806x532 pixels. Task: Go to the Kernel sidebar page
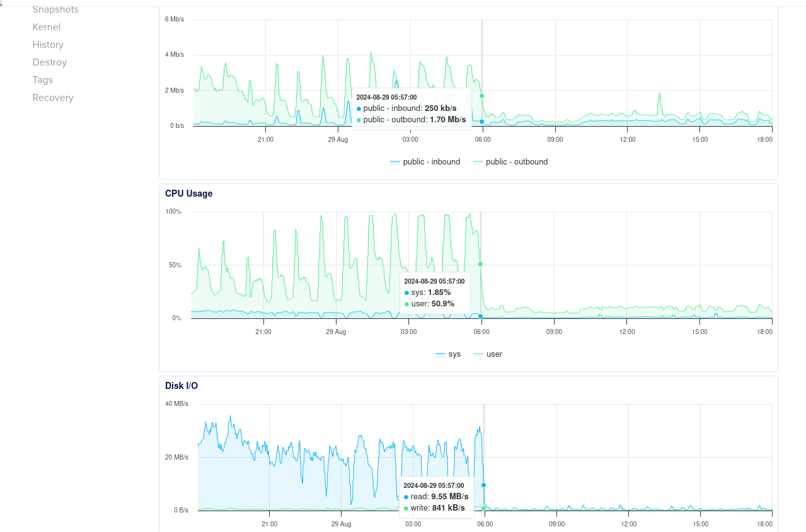click(x=47, y=27)
